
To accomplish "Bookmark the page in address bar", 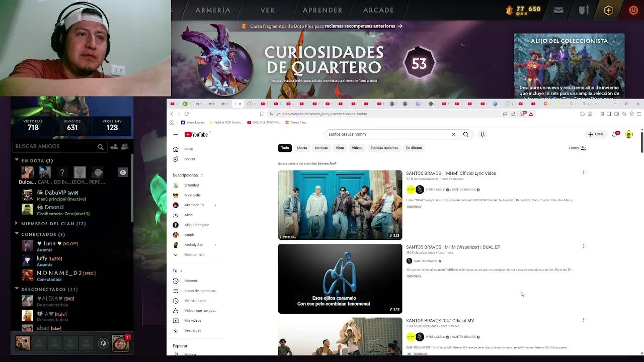I will (x=262, y=114).
